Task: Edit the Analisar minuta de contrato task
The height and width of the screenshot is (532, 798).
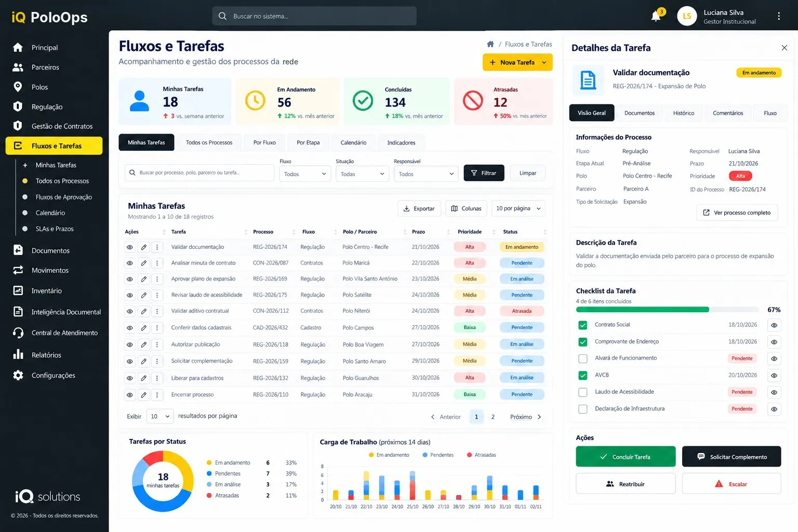Action: click(143, 263)
